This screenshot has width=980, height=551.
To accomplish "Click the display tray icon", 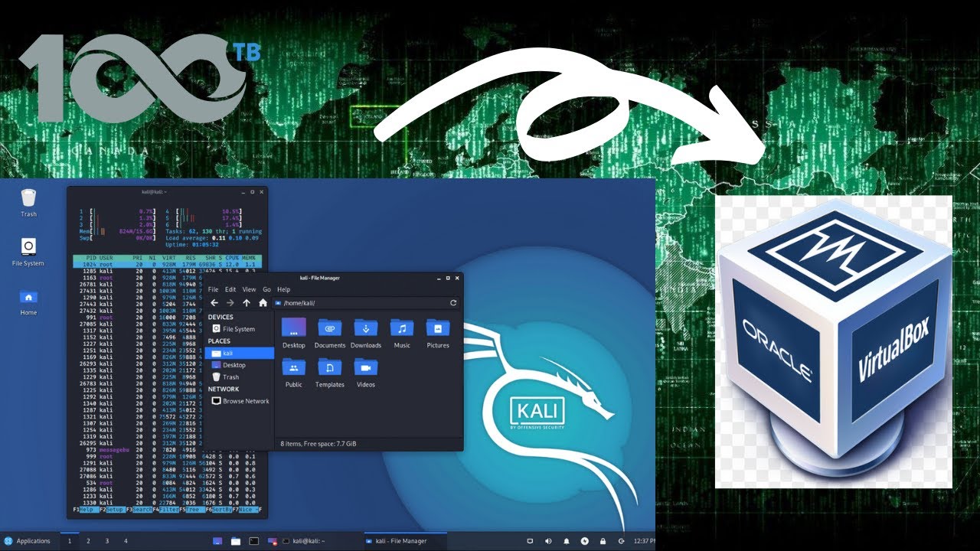I will (x=530, y=541).
